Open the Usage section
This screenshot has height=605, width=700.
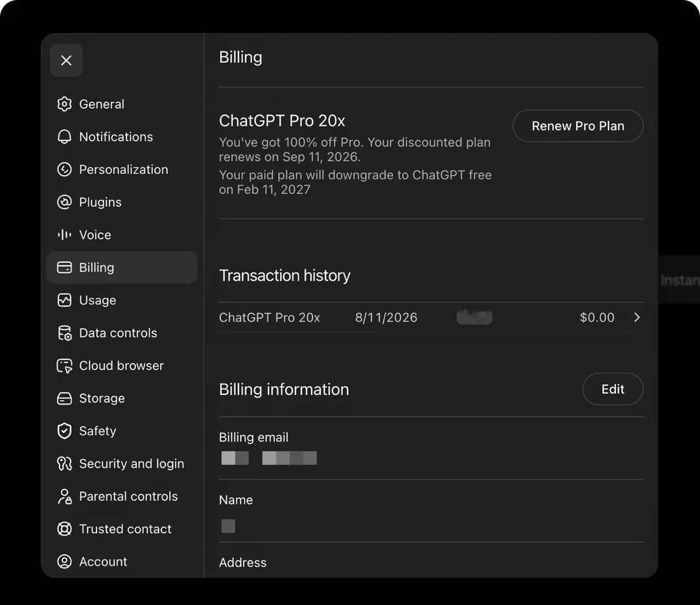point(122,300)
